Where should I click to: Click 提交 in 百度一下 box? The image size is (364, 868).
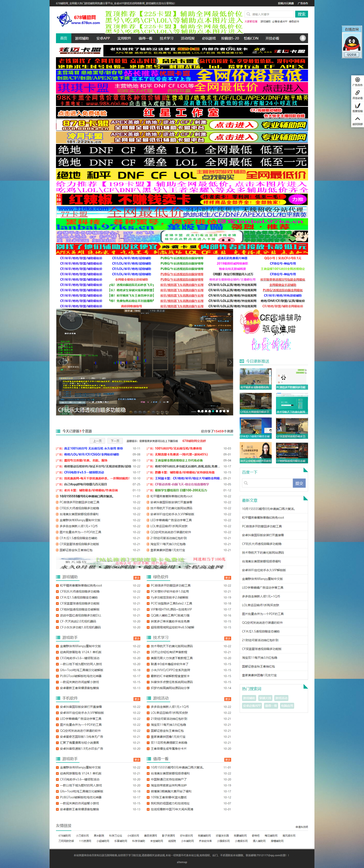pyautogui.click(x=299, y=483)
